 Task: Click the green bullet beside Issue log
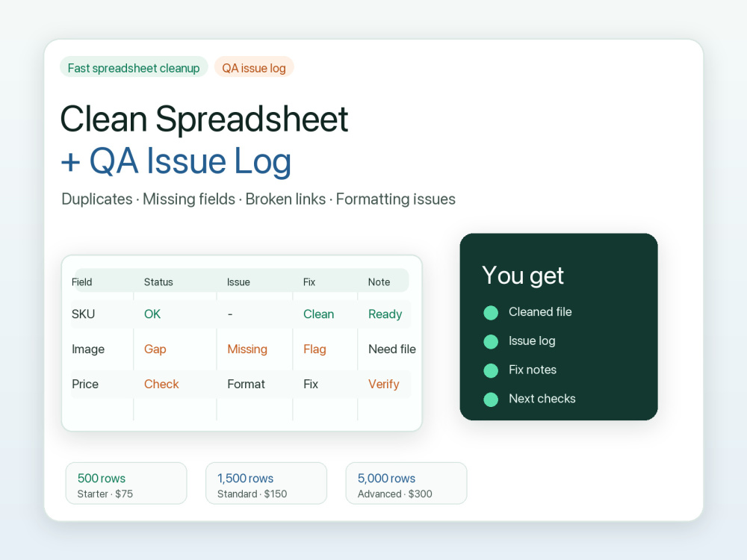(491, 341)
